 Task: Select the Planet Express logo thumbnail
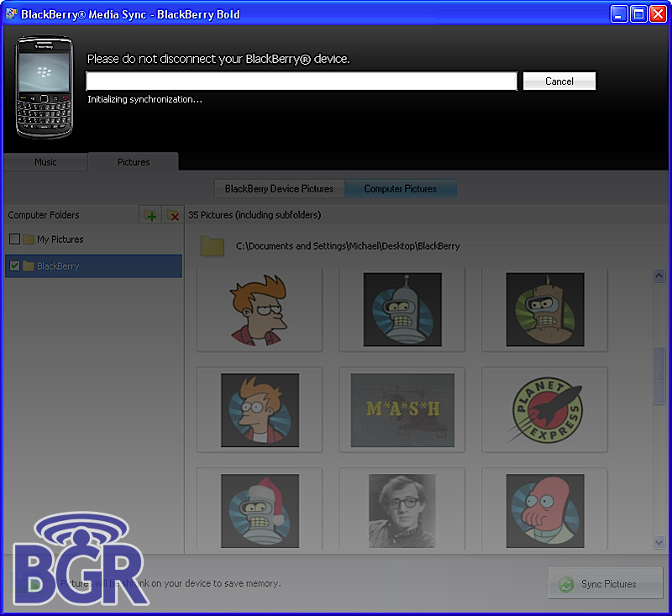point(544,410)
